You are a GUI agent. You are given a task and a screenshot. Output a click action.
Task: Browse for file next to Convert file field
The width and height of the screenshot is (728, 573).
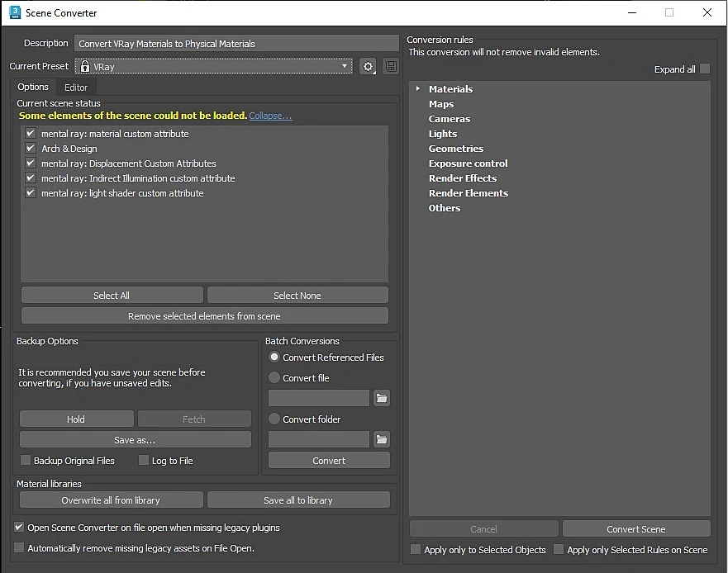tap(382, 398)
